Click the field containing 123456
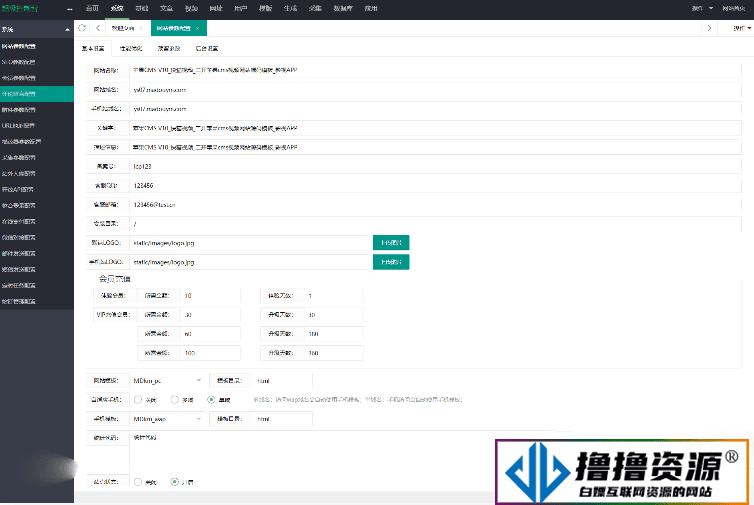Viewport: 754px width, 505px height. tap(435, 186)
